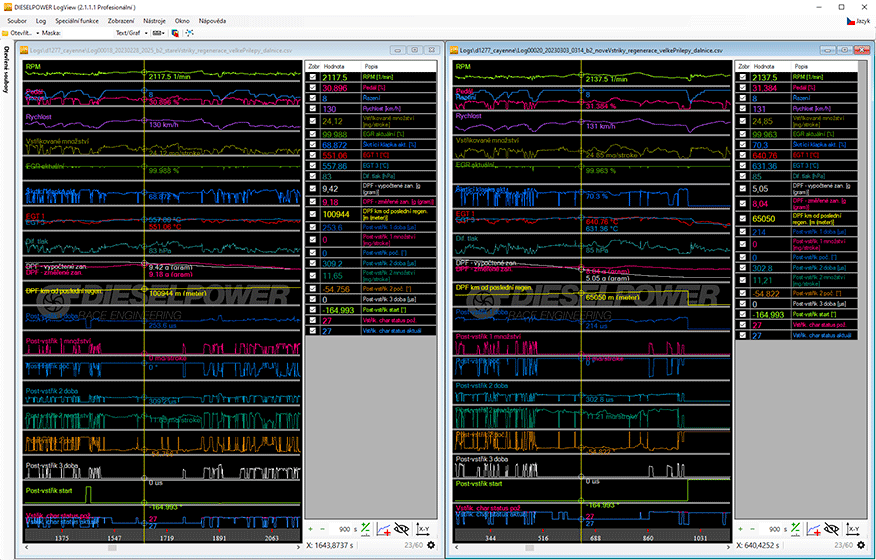
Task: Click the 860 time marker on right timeline
Action: pos(648,538)
